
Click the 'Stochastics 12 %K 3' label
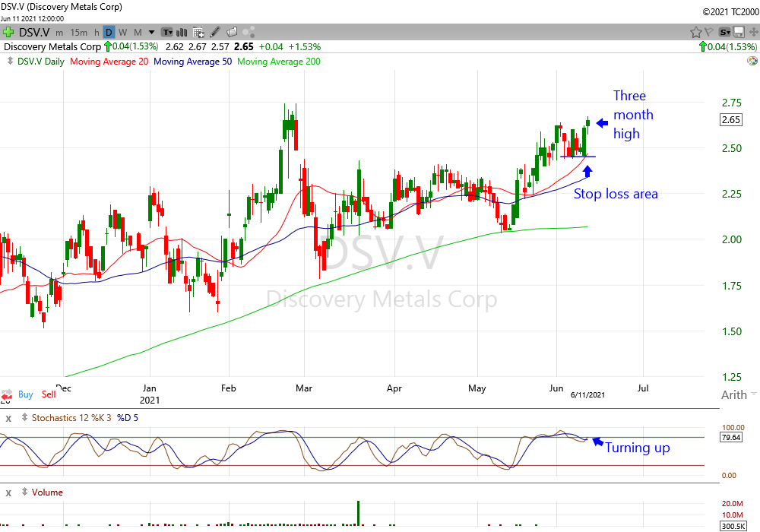coord(71,418)
